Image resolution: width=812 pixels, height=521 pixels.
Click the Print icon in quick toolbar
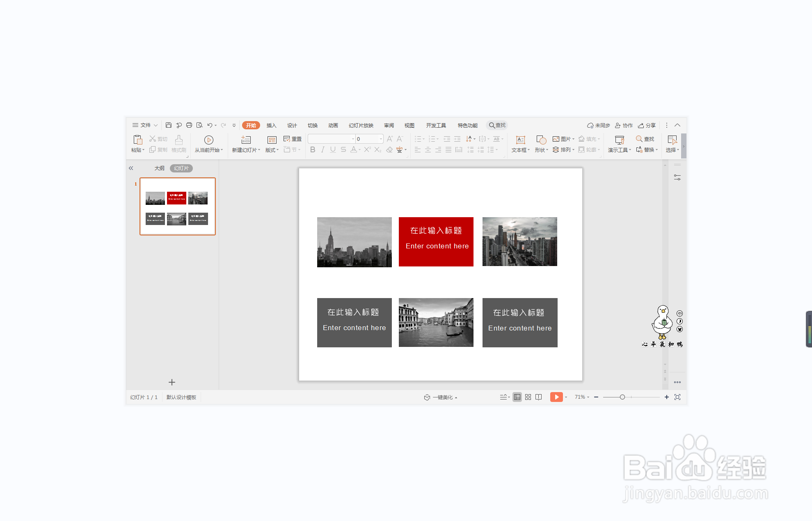click(189, 125)
